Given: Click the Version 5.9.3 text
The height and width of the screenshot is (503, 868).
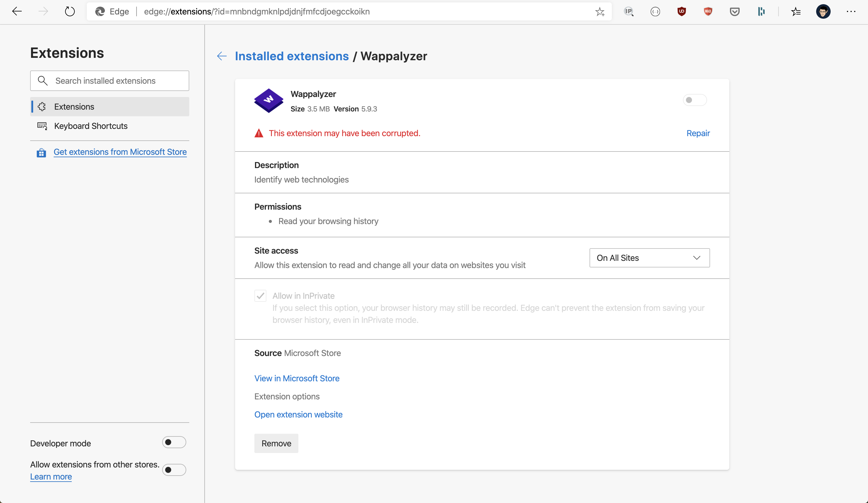Looking at the screenshot, I should 355,109.
